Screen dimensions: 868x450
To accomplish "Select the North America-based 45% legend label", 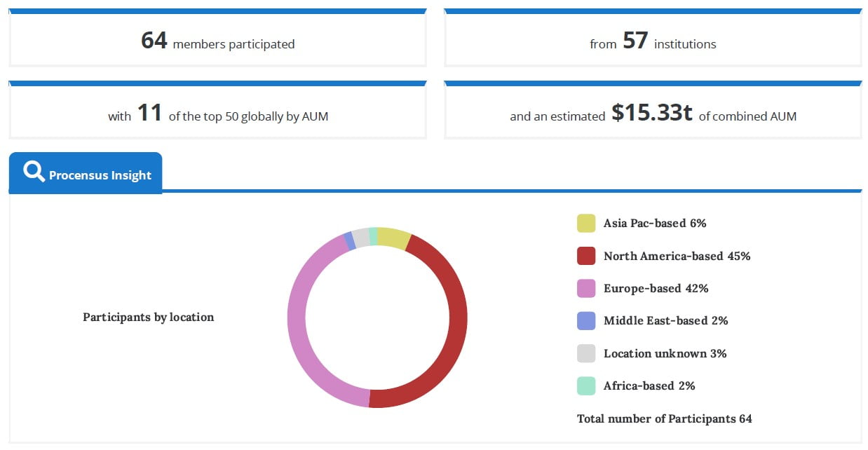I will pos(677,256).
